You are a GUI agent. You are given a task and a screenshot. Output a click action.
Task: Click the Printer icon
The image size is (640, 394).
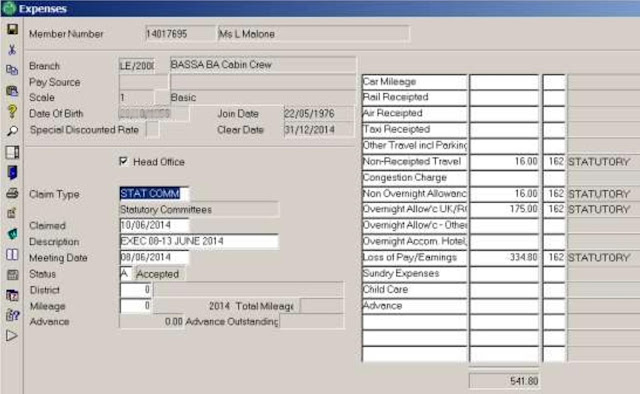[x=12, y=193]
